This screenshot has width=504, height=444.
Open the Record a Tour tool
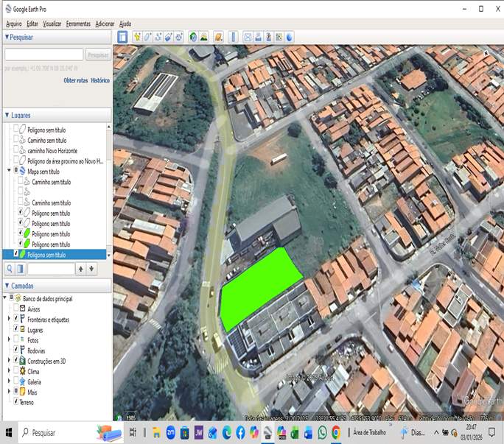tap(179, 37)
